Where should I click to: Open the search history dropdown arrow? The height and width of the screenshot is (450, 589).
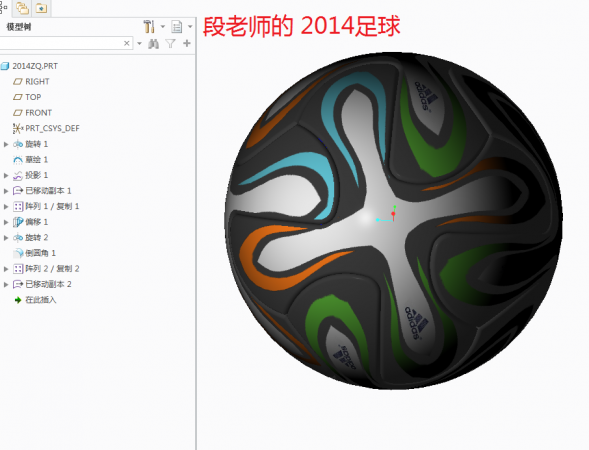(x=139, y=44)
